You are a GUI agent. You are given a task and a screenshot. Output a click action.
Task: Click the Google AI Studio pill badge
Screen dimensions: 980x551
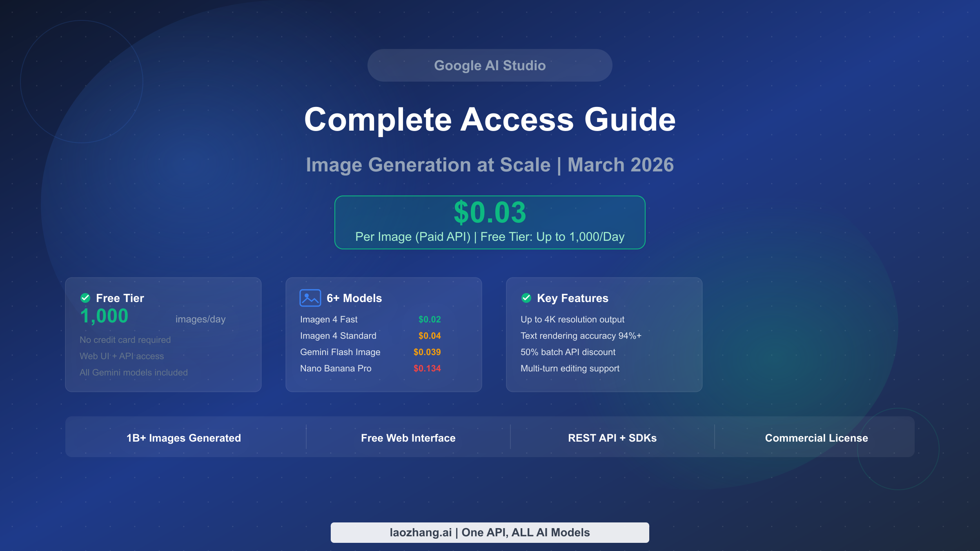pyautogui.click(x=490, y=65)
